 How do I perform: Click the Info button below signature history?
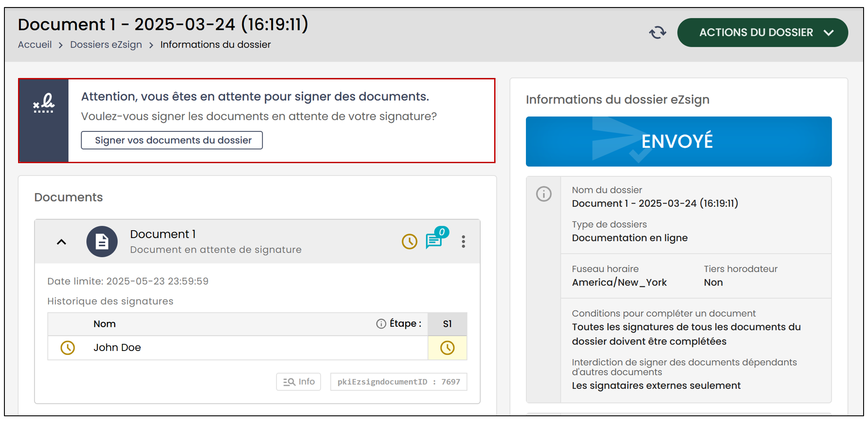pyautogui.click(x=298, y=382)
